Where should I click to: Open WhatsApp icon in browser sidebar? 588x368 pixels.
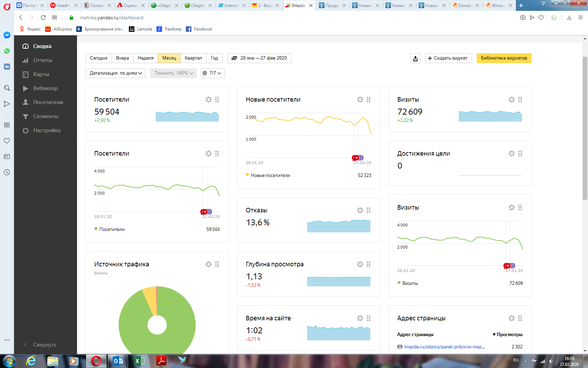click(7, 51)
